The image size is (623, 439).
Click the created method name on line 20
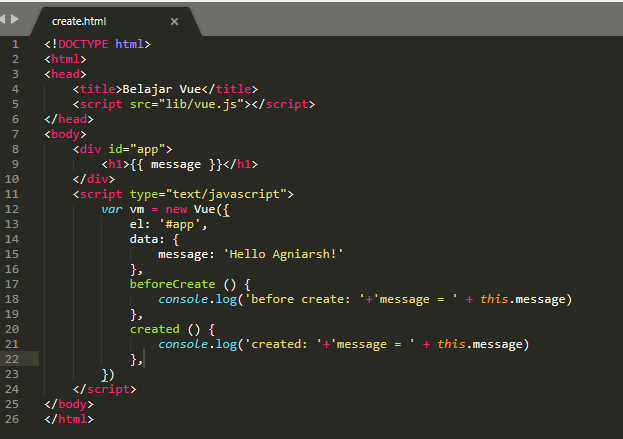click(155, 329)
